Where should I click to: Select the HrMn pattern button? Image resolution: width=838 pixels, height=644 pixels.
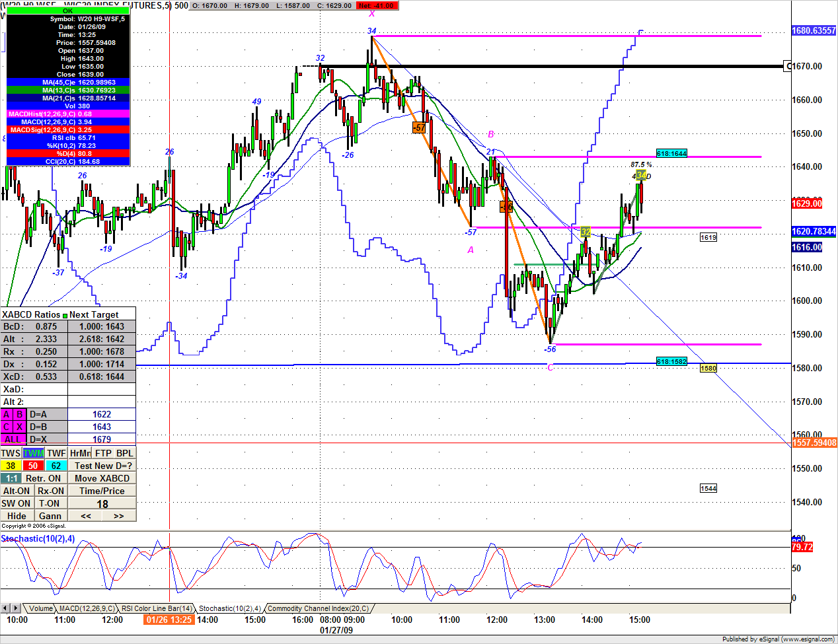point(80,453)
